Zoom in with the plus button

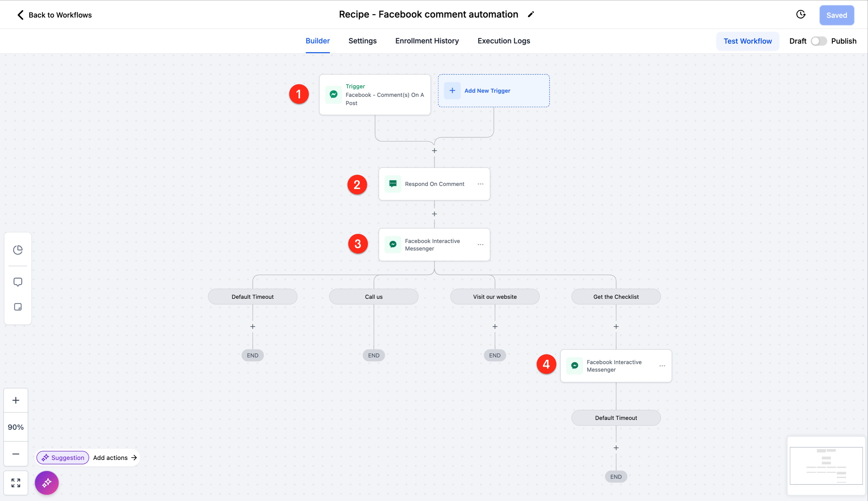click(16, 400)
